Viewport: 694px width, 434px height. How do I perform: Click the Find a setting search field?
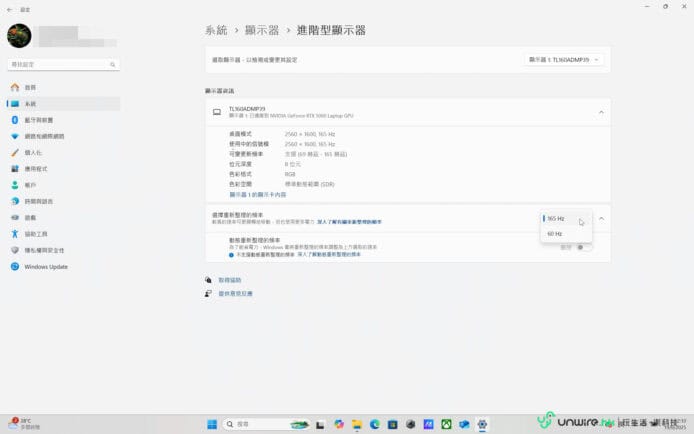(x=62, y=64)
